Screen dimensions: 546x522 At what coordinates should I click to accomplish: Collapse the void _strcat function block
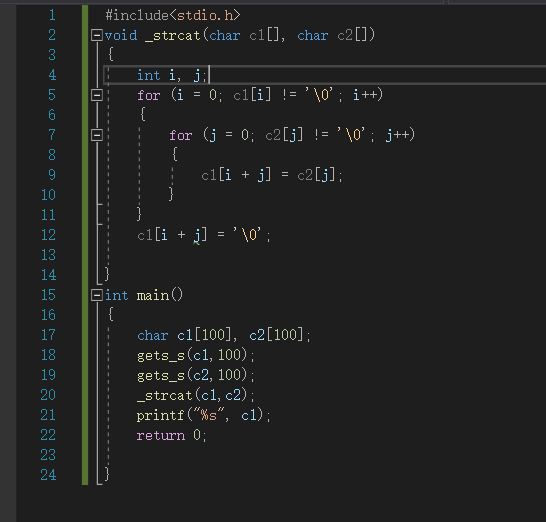97,35
